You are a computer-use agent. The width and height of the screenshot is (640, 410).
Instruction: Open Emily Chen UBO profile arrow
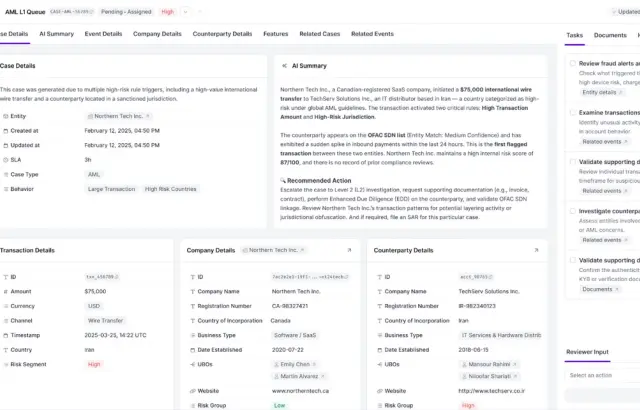click(x=314, y=364)
